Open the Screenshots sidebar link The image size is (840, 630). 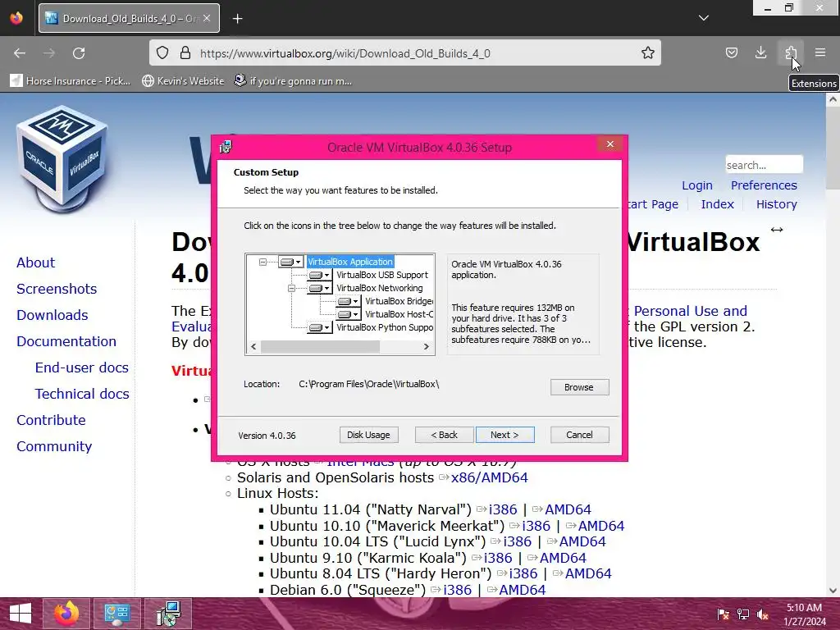(57, 289)
